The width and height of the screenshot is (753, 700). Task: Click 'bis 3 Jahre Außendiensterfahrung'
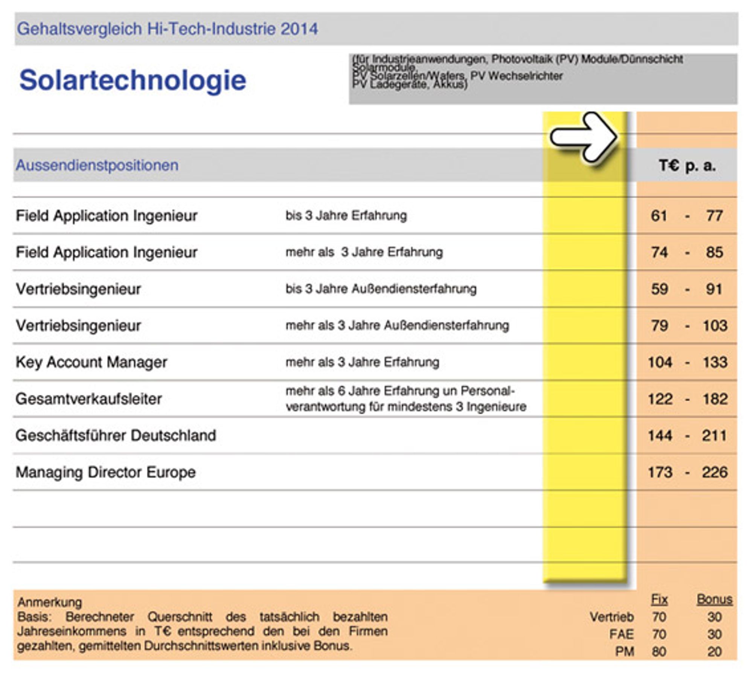click(381, 289)
